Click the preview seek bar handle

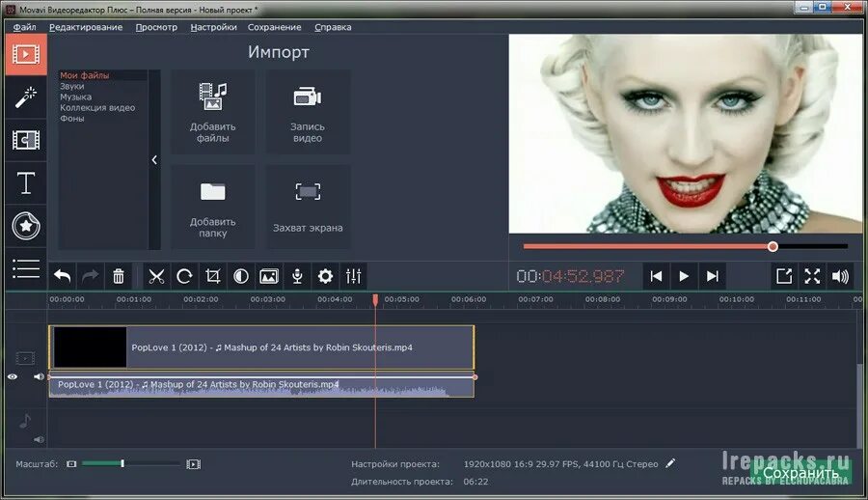773,247
